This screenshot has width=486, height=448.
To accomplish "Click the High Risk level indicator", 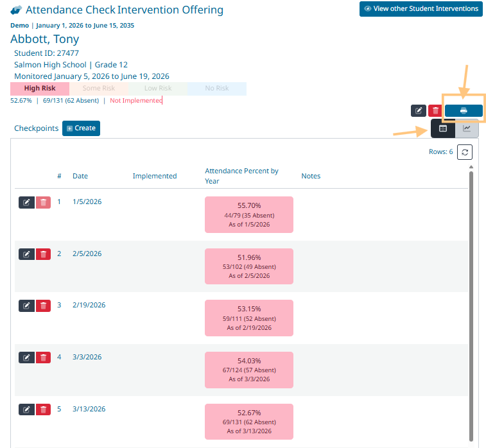I will pyautogui.click(x=40, y=89).
